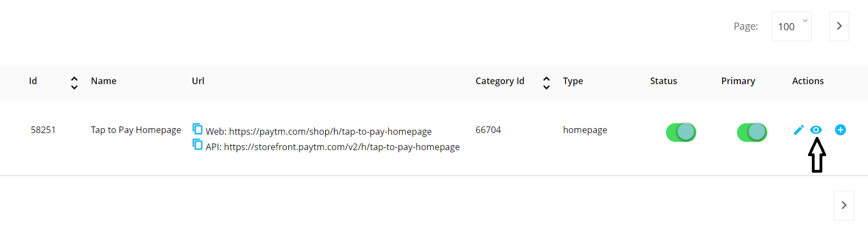Copy the API URL with copy icon
The width and height of the screenshot is (868, 226).
197,144
